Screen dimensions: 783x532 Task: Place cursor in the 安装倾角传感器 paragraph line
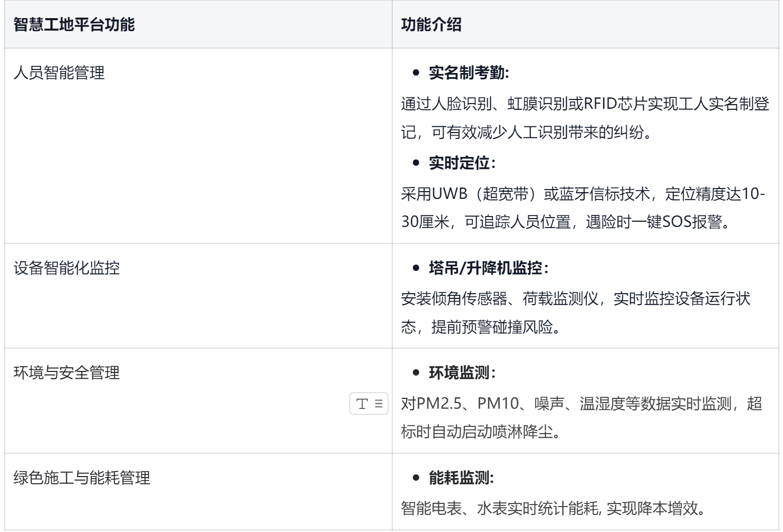point(575,299)
